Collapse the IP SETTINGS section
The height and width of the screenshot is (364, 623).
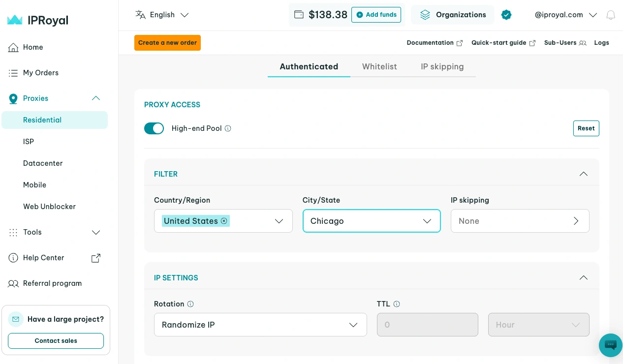point(584,278)
